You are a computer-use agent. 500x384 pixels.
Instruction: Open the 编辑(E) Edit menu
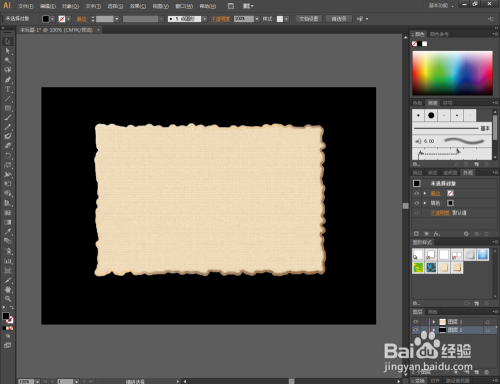click(x=48, y=6)
